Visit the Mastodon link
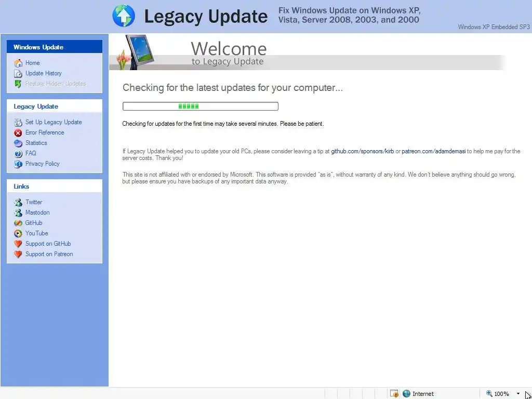The height and width of the screenshot is (399, 532). point(37,212)
